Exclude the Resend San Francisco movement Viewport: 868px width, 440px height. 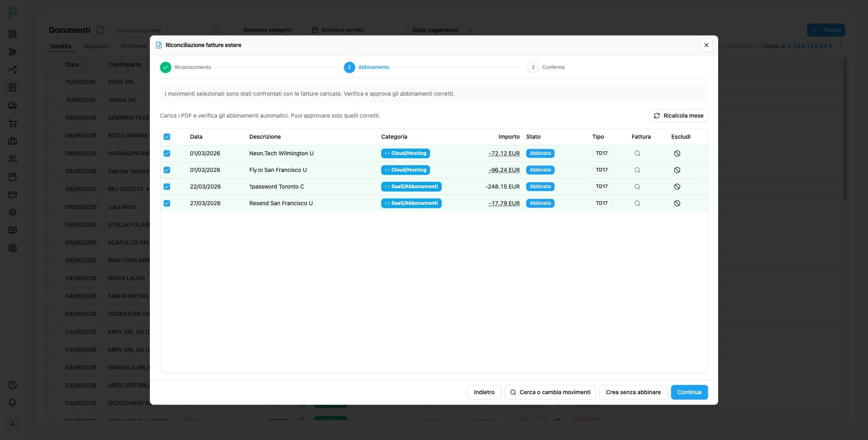(x=677, y=203)
